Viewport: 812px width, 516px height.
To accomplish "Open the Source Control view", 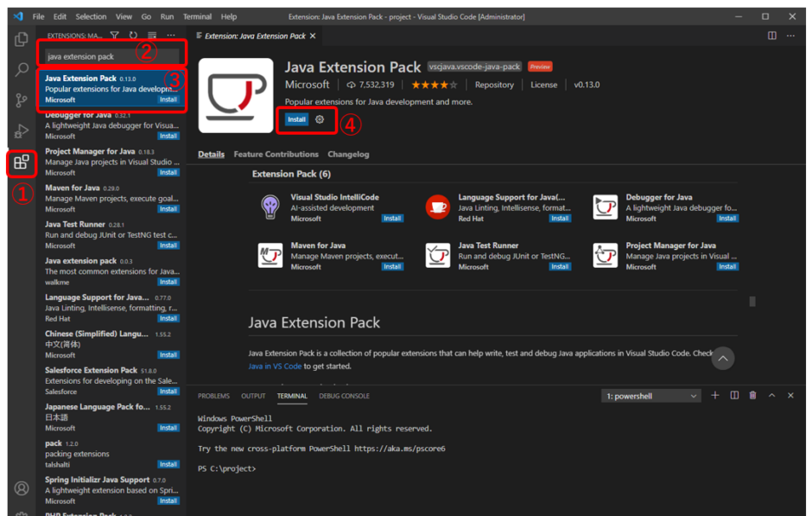I will tap(22, 100).
